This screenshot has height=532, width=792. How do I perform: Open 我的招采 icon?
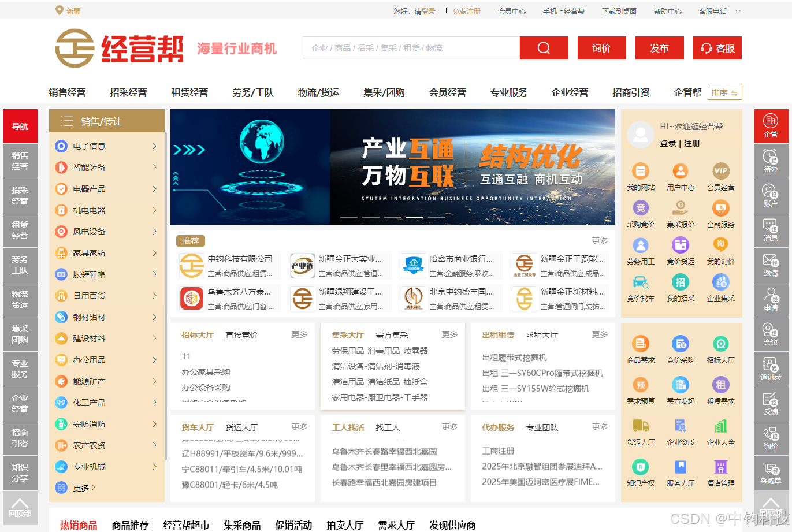click(681, 282)
